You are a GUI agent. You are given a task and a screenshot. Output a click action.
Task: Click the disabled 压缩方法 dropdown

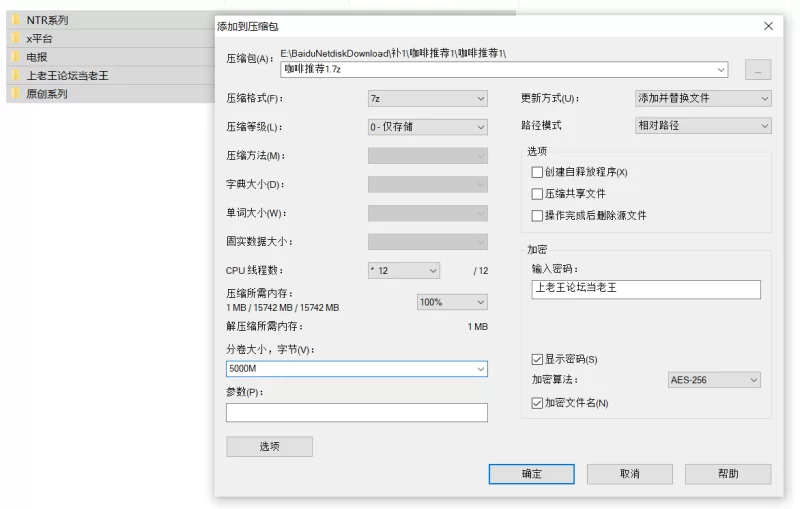[x=428, y=156]
